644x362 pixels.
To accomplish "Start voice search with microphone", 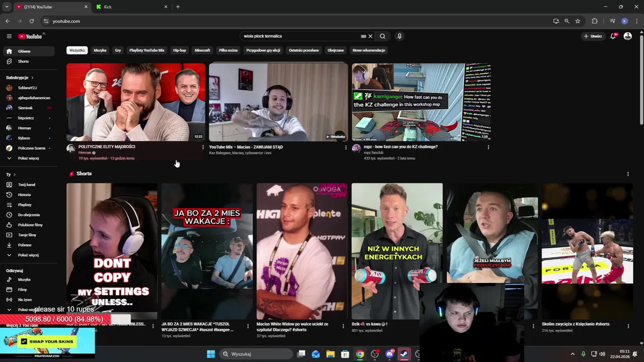I will click(x=399, y=36).
